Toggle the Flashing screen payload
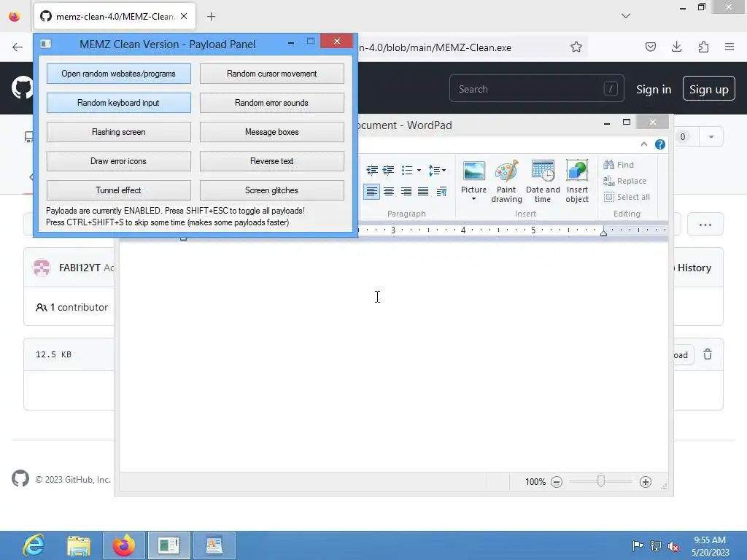747x560 pixels. tap(119, 132)
